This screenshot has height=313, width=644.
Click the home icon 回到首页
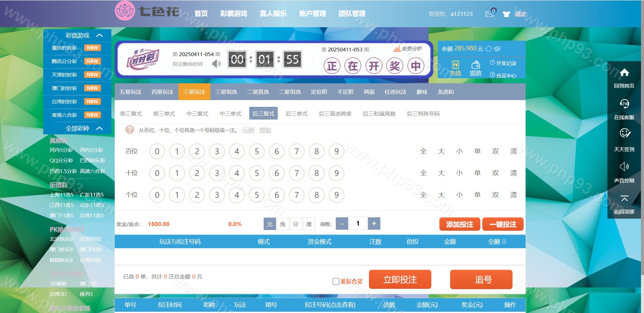tap(624, 73)
